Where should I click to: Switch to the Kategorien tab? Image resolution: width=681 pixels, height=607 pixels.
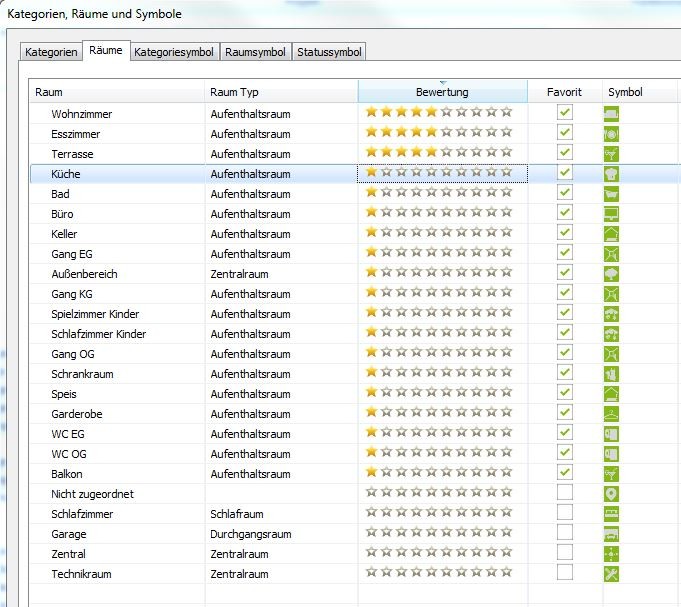(x=51, y=52)
